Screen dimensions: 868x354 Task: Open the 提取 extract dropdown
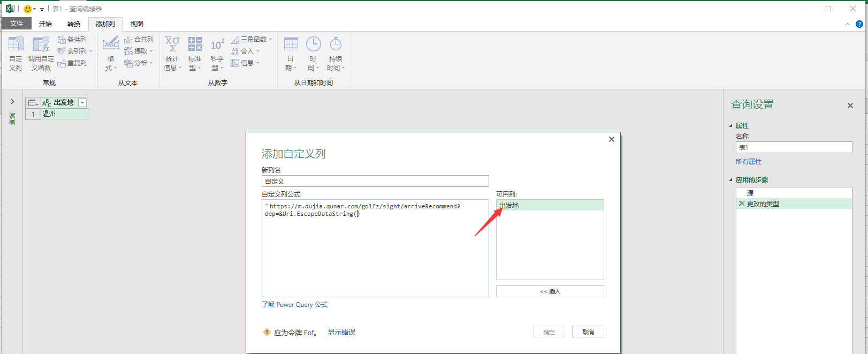click(x=139, y=51)
